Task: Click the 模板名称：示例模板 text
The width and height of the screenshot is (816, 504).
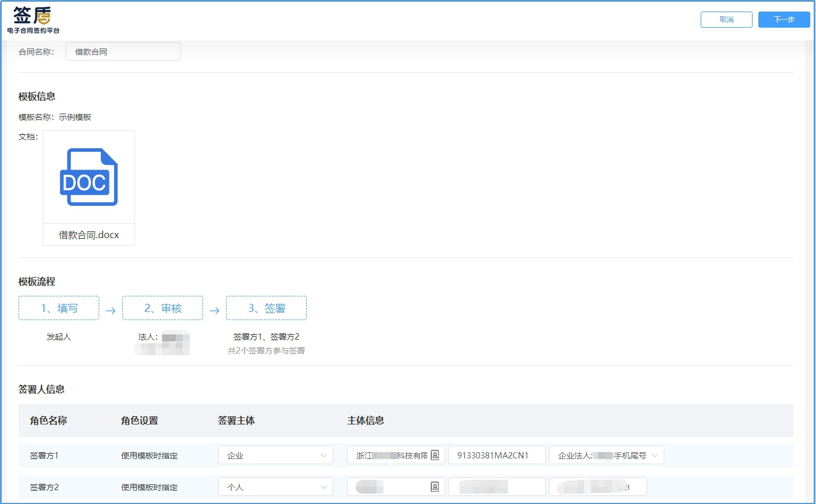Action: pos(55,117)
